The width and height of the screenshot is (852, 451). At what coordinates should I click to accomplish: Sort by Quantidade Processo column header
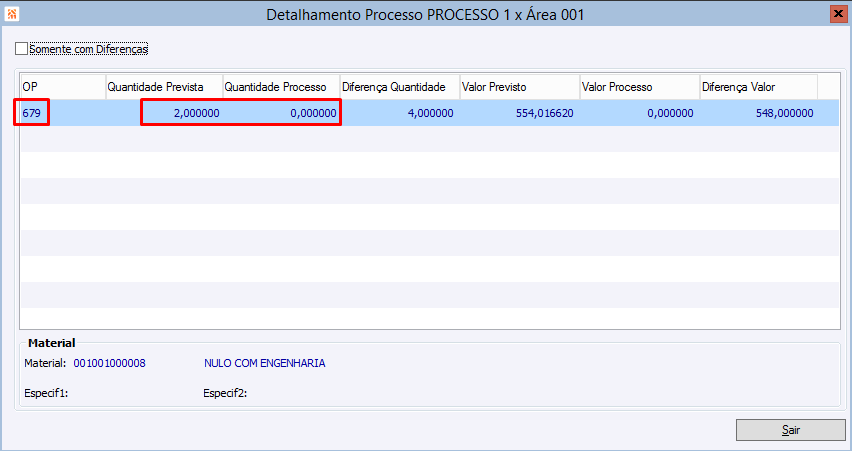click(x=281, y=87)
